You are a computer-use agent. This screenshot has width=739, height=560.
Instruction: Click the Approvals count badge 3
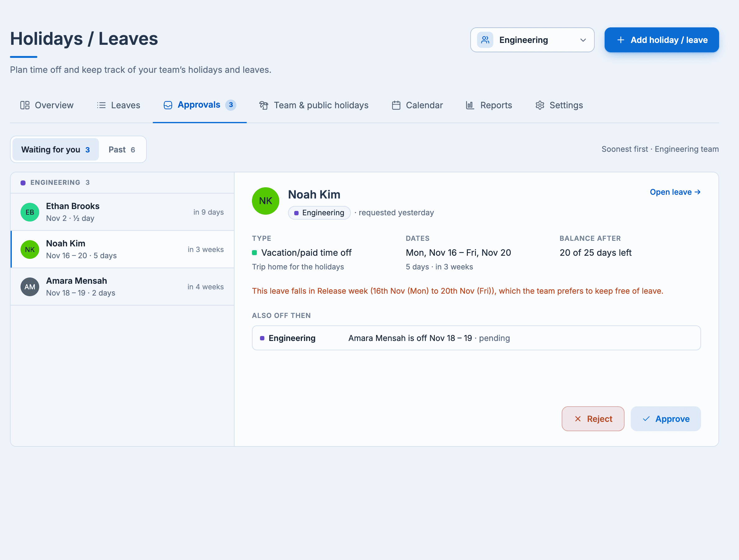(x=230, y=105)
